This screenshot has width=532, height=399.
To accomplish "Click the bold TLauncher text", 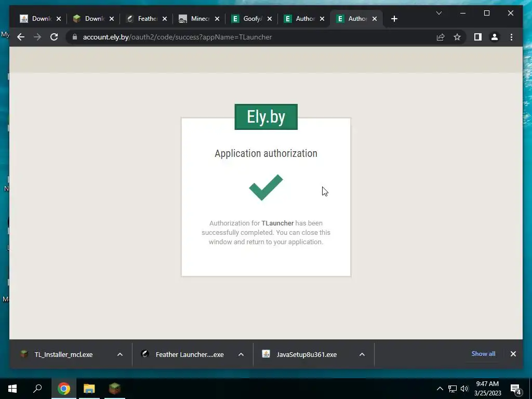I will coord(277,223).
